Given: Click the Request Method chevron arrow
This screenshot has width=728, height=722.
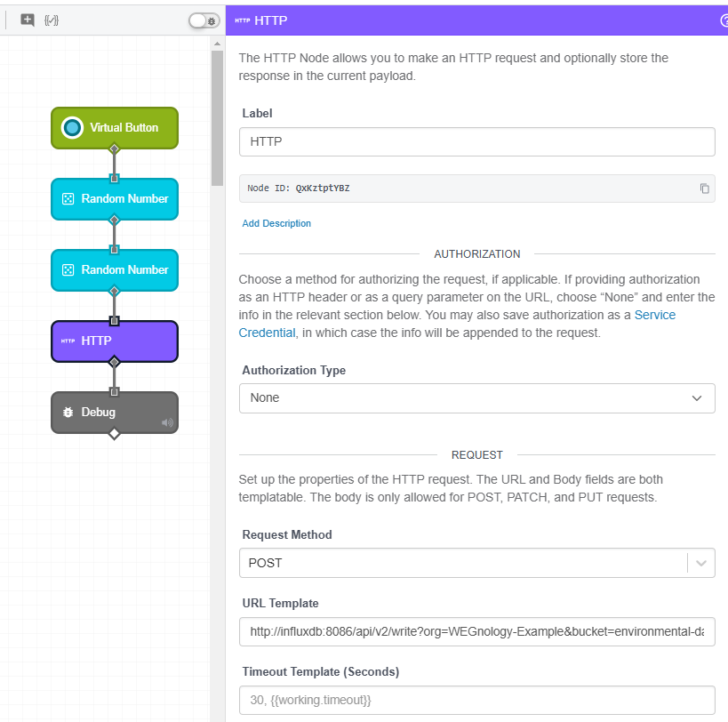Looking at the screenshot, I should tap(701, 563).
